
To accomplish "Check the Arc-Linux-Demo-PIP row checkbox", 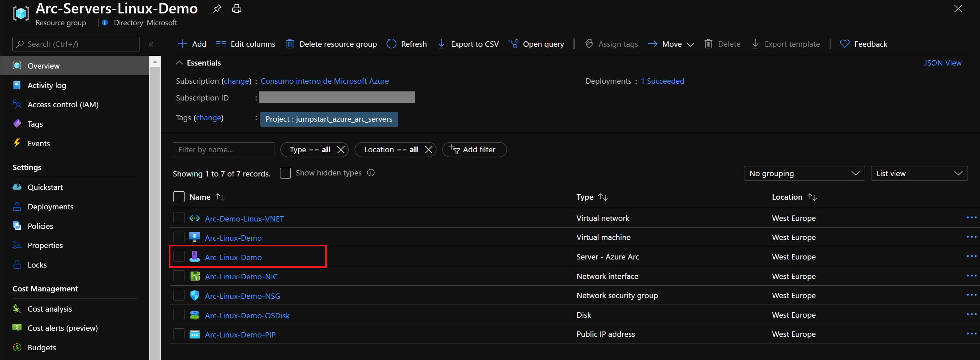I will [x=179, y=334].
